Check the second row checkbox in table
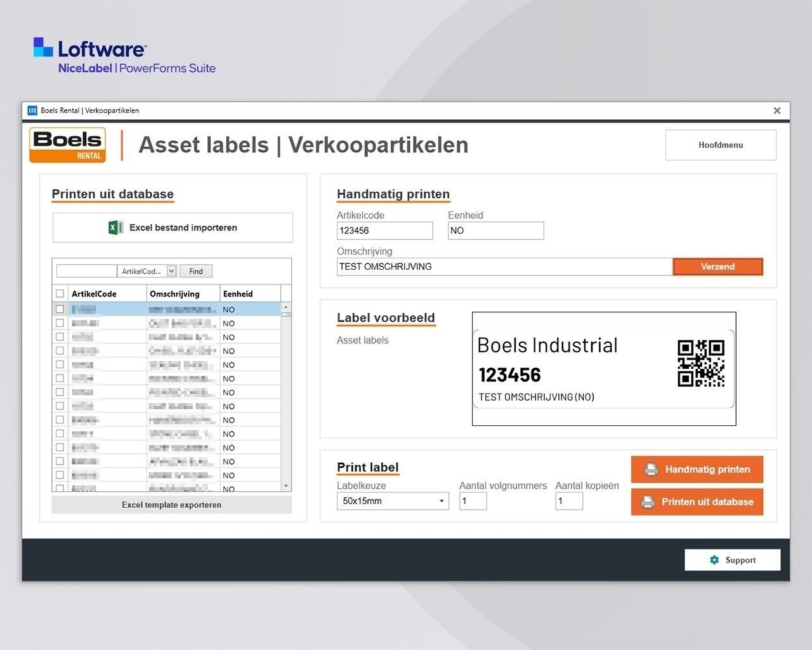Viewport: 812px width, 650px height. 60,323
